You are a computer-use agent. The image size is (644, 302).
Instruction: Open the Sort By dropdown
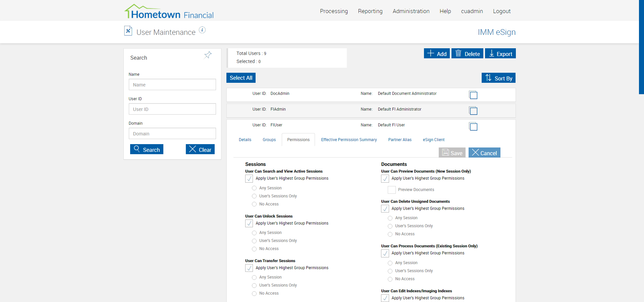[498, 78]
